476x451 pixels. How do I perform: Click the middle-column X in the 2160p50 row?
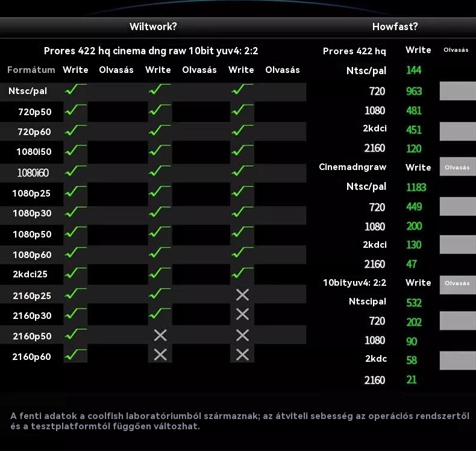point(160,335)
